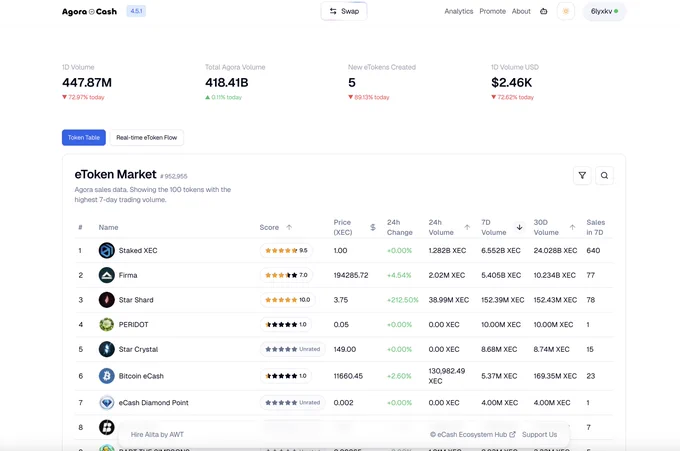Toggle price currency dollar icon
680x451 pixels.
pyautogui.click(x=373, y=227)
